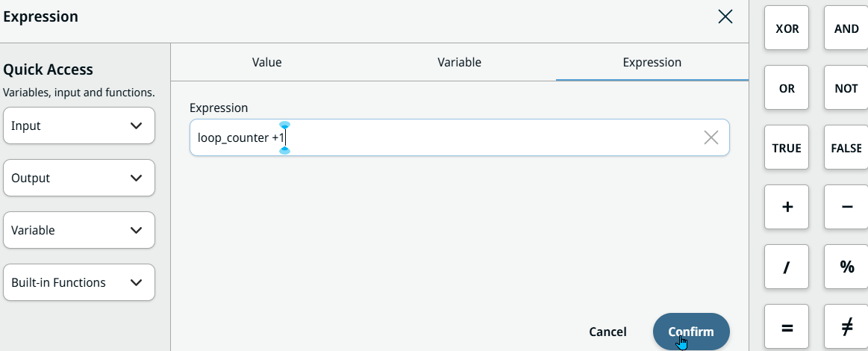Clear the Expression field with X
Image resolution: width=868 pixels, height=351 pixels.
pos(711,137)
